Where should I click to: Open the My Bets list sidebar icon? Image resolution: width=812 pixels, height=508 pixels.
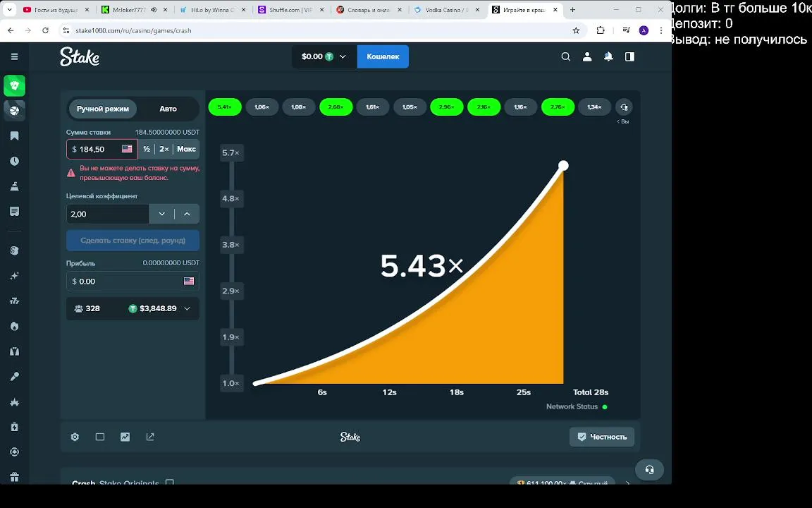coord(15,212)
